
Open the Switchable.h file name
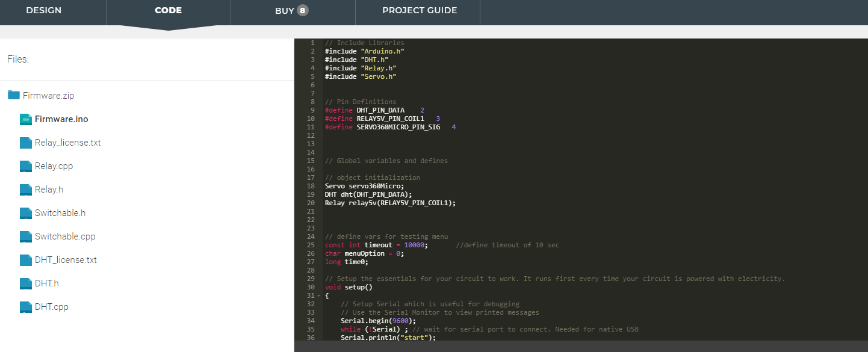(60, 213)
